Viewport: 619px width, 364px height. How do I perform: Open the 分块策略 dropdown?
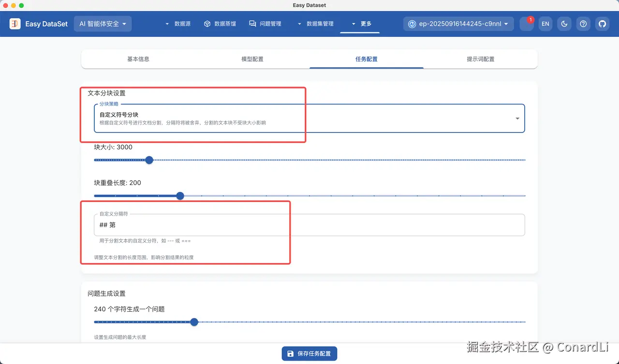[309, 118]
